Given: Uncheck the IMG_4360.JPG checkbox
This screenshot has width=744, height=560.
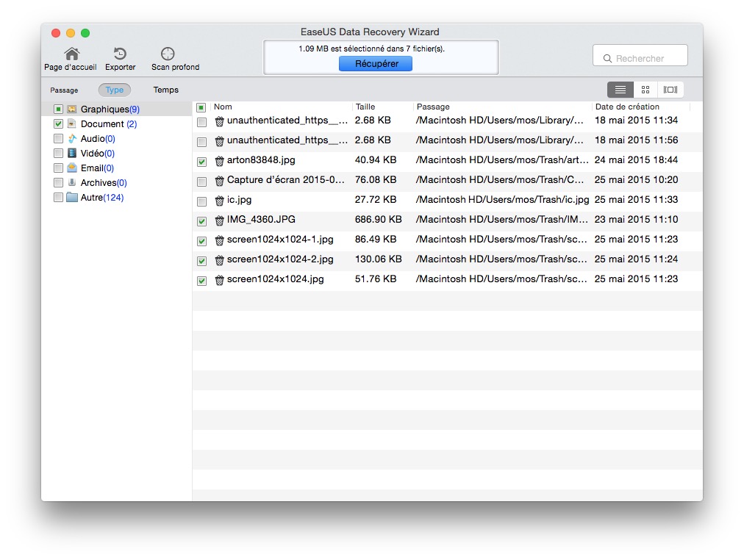Looking at the screenshot, I should coord(201,221).
